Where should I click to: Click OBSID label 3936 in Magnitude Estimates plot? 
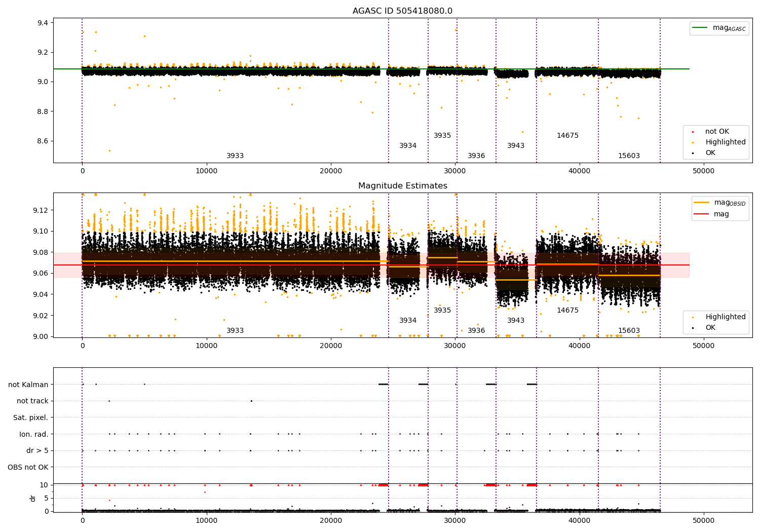pos(476,331)
